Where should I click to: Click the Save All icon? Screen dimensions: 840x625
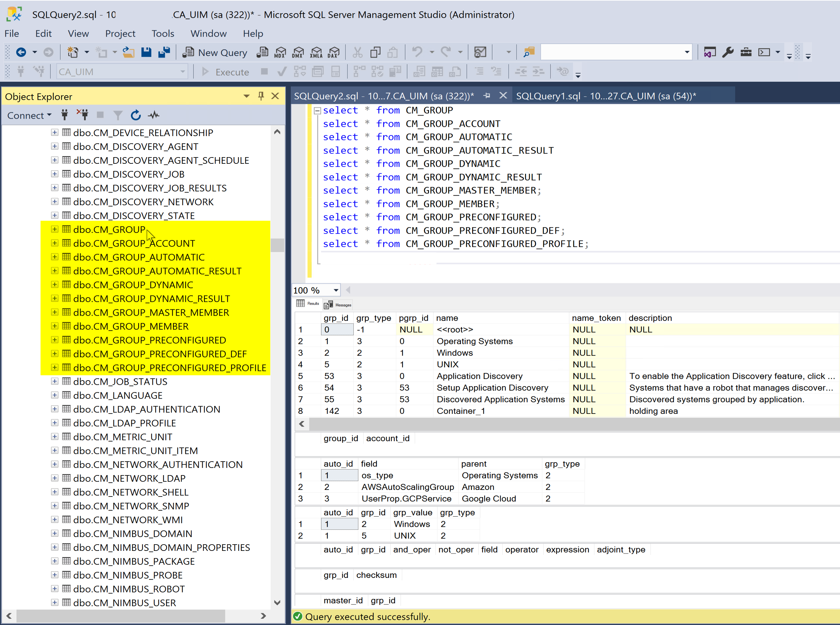click(x=164, y=52)
